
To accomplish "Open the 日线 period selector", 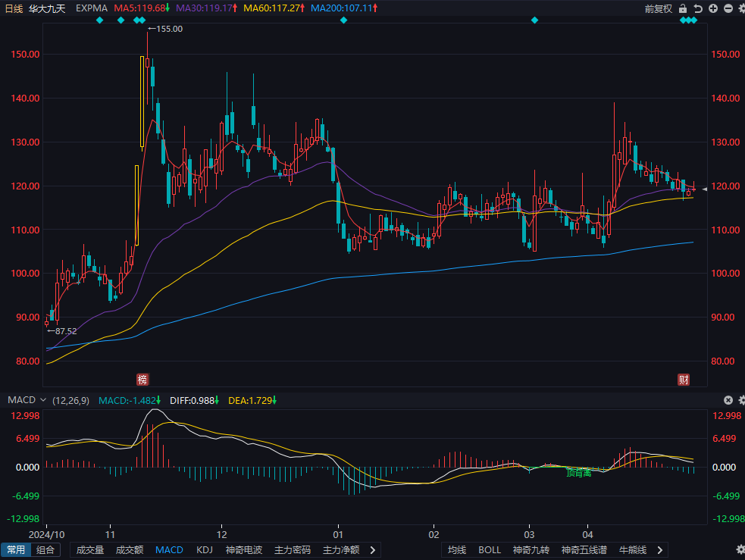I will tap(14, 8).
